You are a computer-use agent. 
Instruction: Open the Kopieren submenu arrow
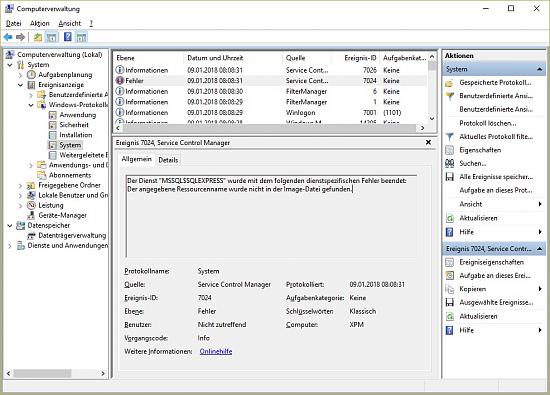540,289
